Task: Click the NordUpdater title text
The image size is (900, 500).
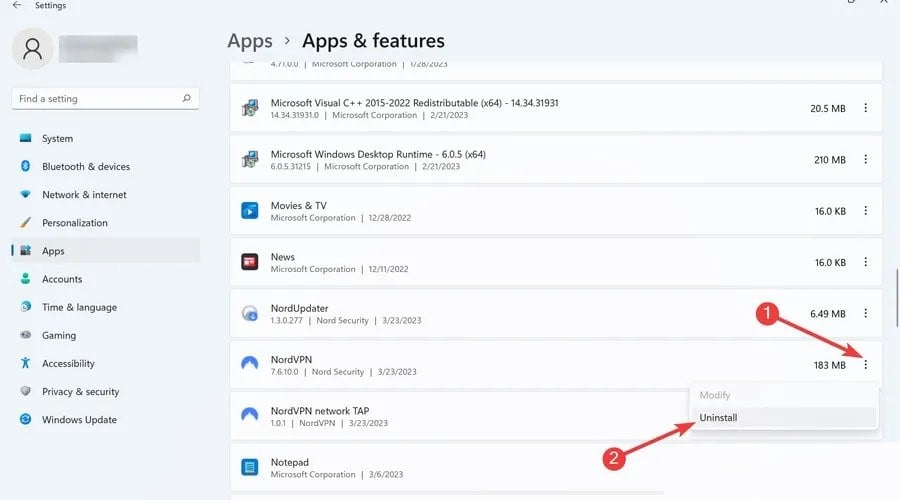Action: [x=300, y=308]
